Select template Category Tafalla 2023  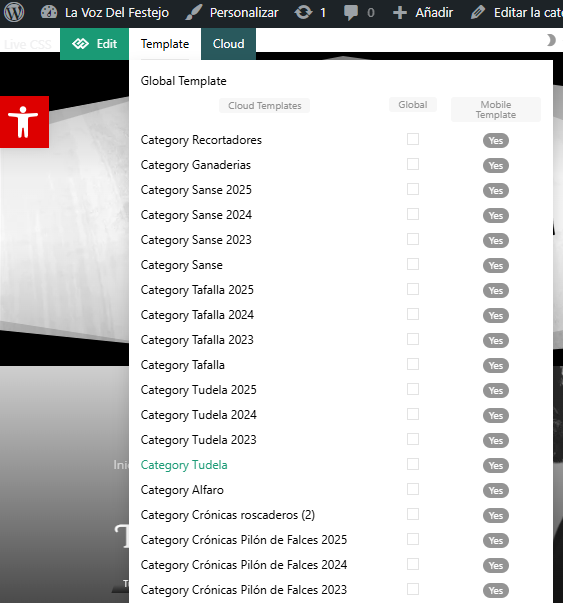(197, 341)
